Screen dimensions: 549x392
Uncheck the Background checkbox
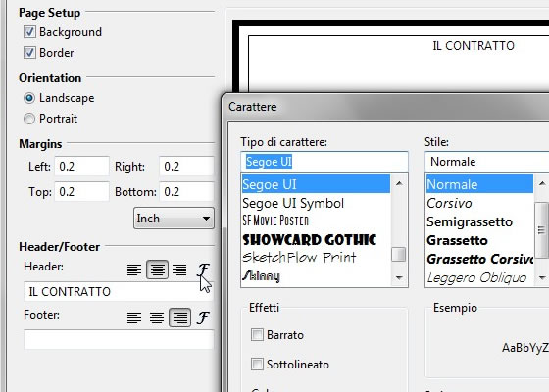pyautogui.click(x=29, y=31)
